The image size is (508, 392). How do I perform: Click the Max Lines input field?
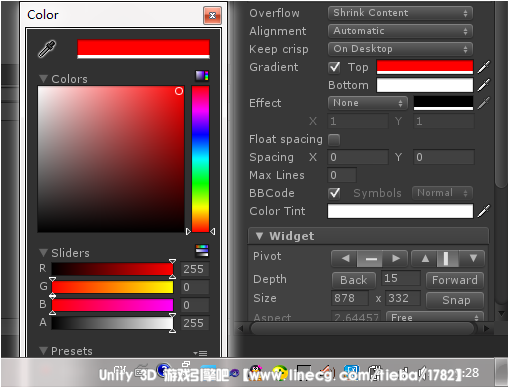(342, 175)
